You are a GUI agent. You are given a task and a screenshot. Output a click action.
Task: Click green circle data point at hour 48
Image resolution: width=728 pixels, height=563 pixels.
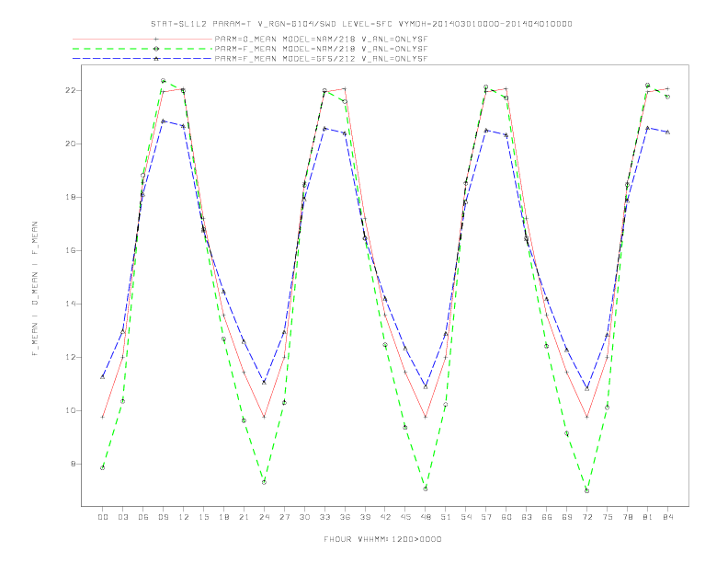[426, 488]
